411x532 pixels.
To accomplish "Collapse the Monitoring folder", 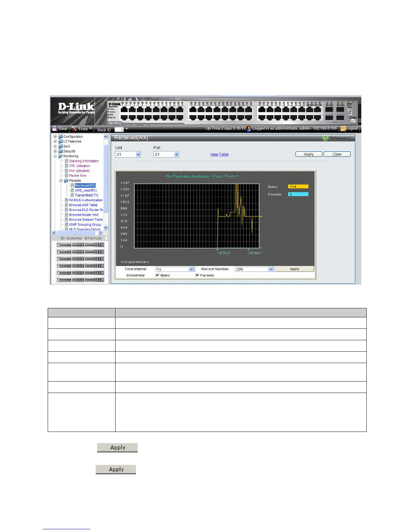I will coord(55,156).
